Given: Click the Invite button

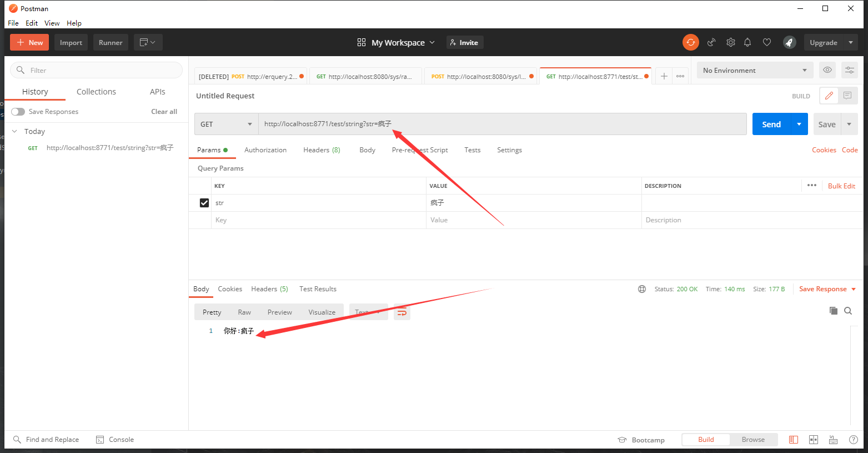Looking at the screenshot, I should [x=465, y=42].
